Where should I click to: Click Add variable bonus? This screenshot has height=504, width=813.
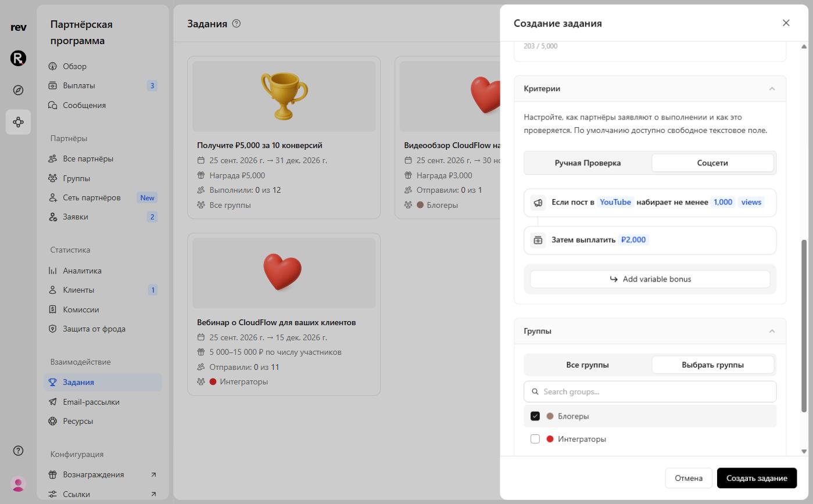click(650, 279)
